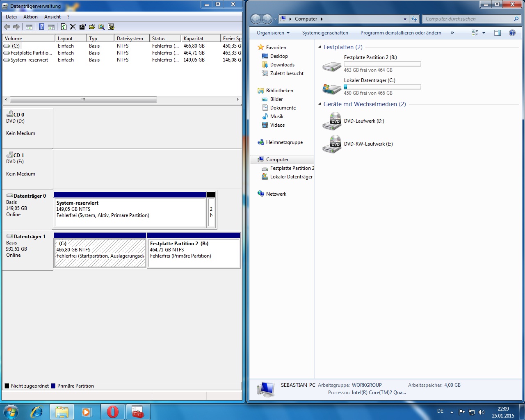The image size is (525, 420).
Task: Select Festplatte Partition 2 (B:) block in Datenträger 1
Action: [194, 250]
